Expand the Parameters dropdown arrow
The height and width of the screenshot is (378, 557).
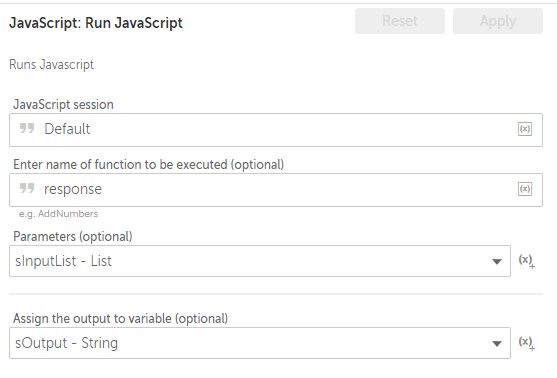point(497,262)
